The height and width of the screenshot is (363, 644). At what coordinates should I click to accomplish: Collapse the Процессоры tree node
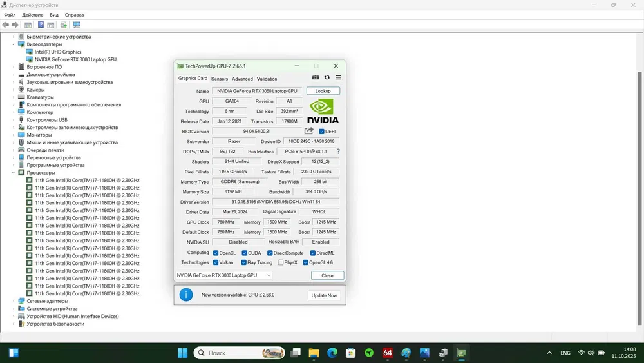(13, 173)
